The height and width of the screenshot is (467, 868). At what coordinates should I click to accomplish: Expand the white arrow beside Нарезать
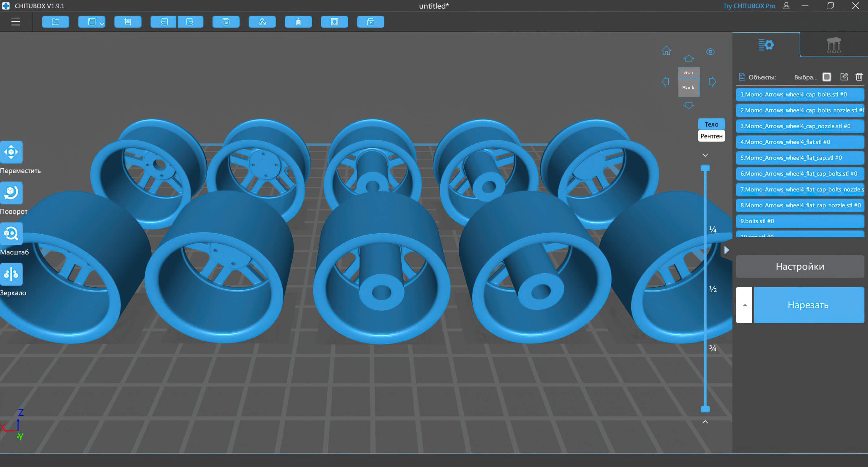tap(744, 305)
